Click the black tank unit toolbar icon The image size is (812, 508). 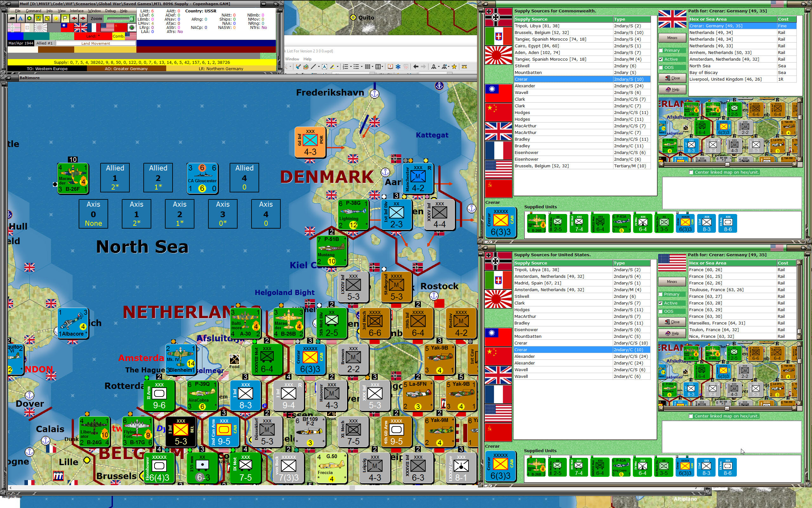click(x=12, y=18)
